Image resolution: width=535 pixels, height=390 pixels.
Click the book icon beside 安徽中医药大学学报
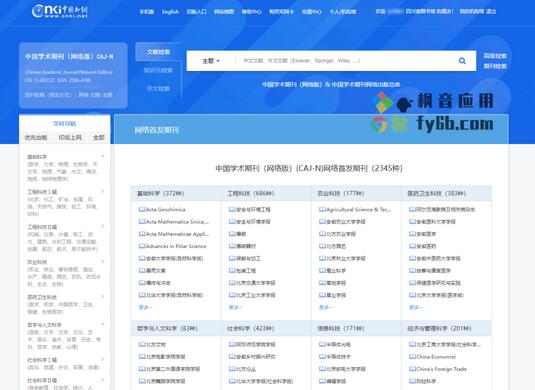click(x=412, y=258)
